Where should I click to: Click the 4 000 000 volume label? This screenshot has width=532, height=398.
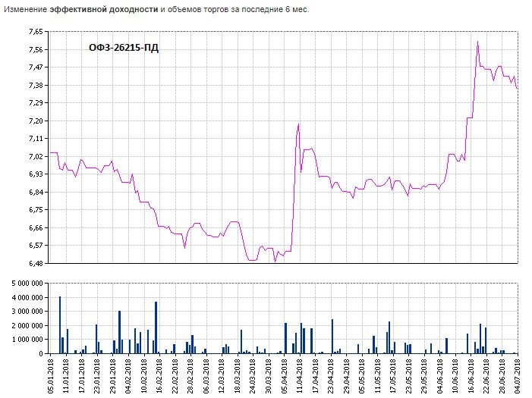click(27, 298)
